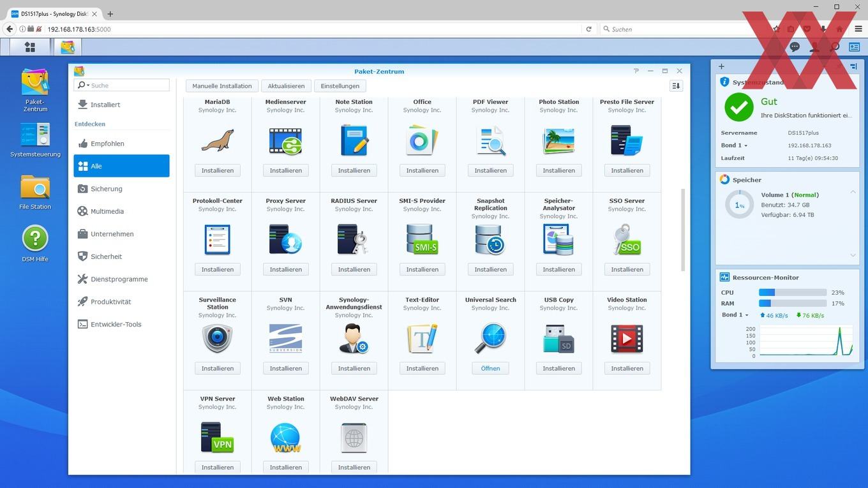
Task: Open the DSM main menu grid button
Action: pyautogui.click(x=29, y=47)
